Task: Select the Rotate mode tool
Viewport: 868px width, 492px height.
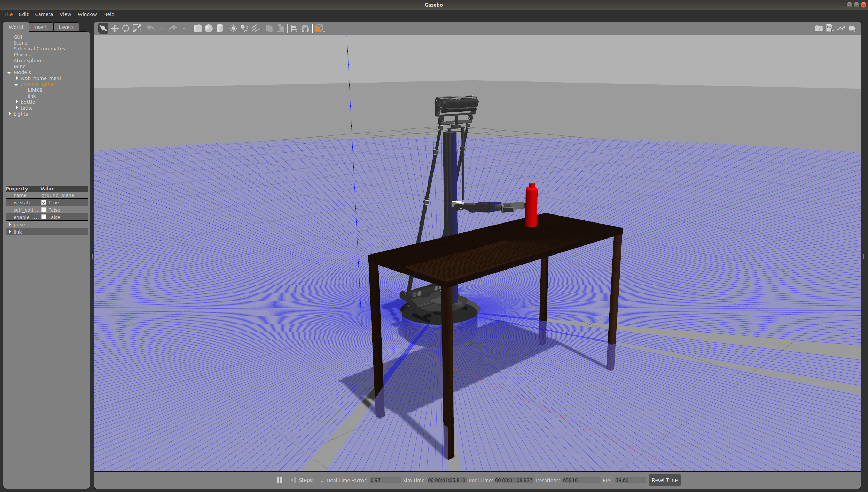Action: 126,29
